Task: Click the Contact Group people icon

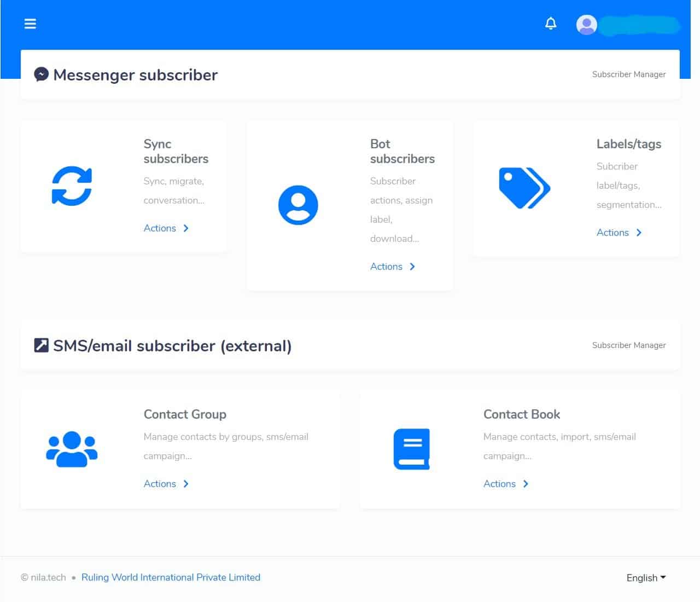Action: [72, 449]
